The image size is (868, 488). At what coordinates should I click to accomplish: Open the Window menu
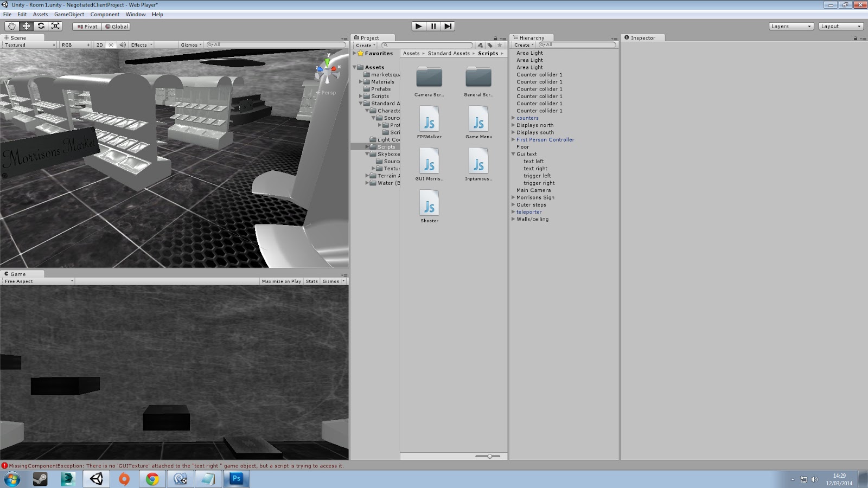pos(136,15)
